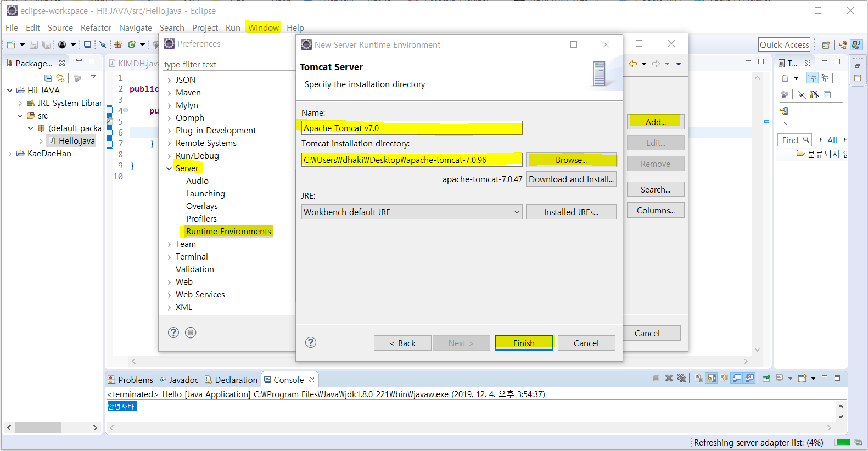Click Synchronize Changed icon in Task List

(x=785, y=111)
